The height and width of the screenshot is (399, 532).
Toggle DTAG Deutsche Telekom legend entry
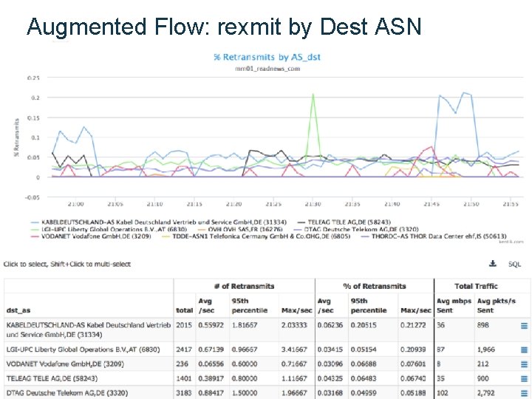[356, 229]
